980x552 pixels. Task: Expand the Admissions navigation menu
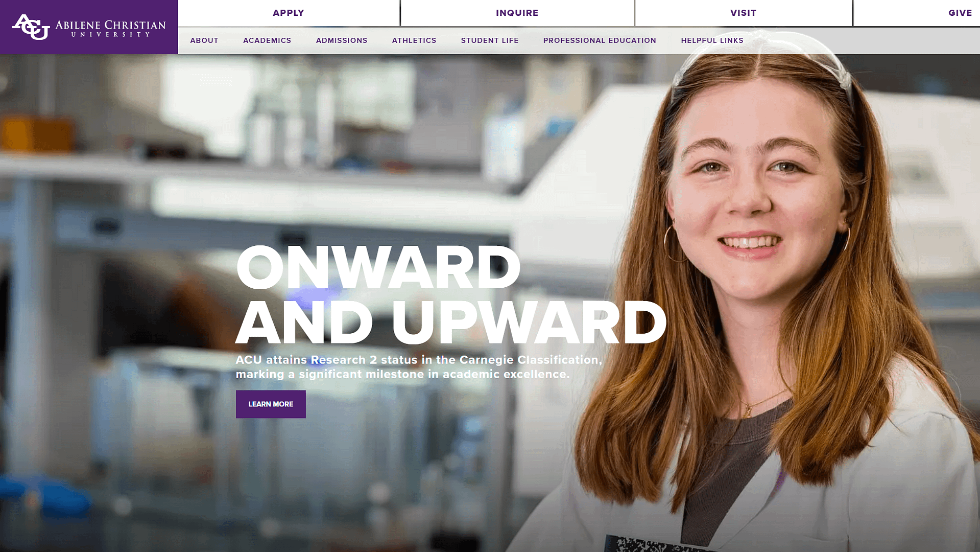pos(342,40)
